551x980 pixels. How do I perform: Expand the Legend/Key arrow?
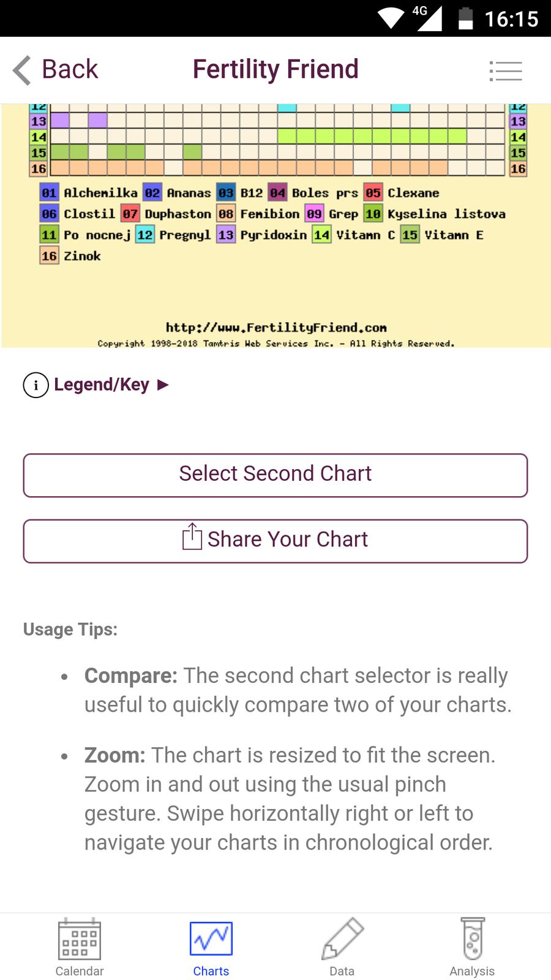(163, 385)
